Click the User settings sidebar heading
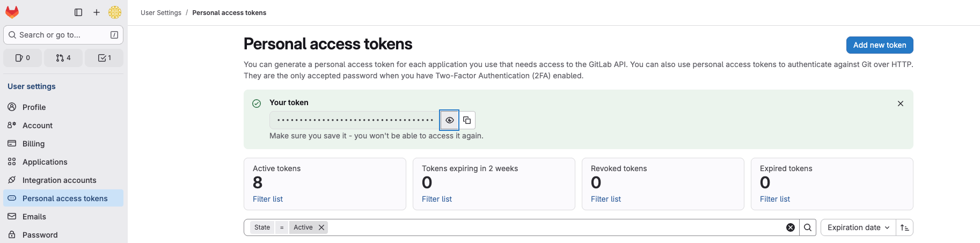The image size is (980, 243). tap(32, 86)
